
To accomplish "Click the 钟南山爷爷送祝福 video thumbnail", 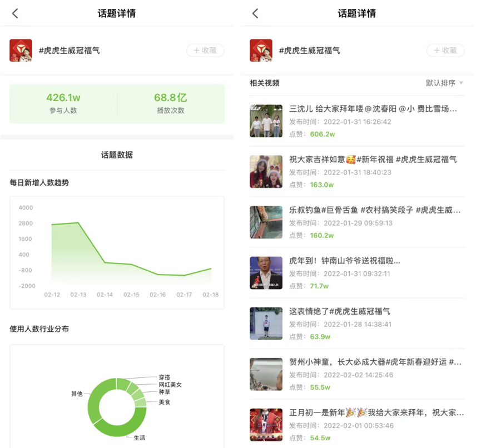I will click(266, 272).
